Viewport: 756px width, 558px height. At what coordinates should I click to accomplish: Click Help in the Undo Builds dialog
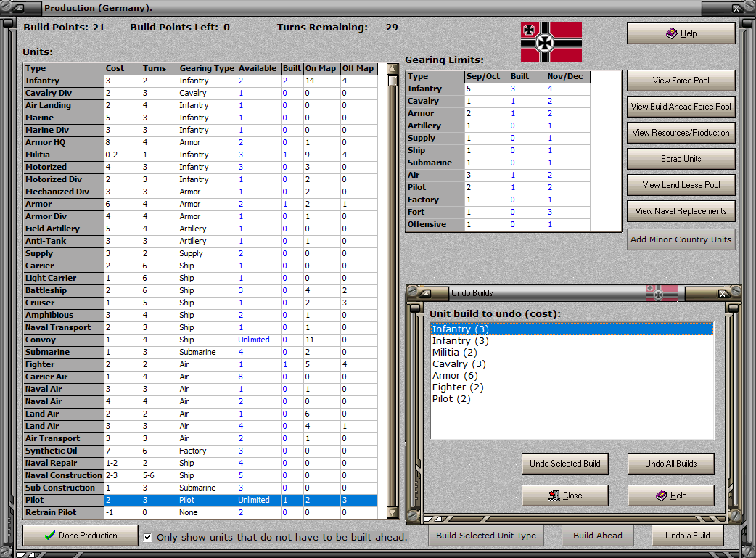670,496
